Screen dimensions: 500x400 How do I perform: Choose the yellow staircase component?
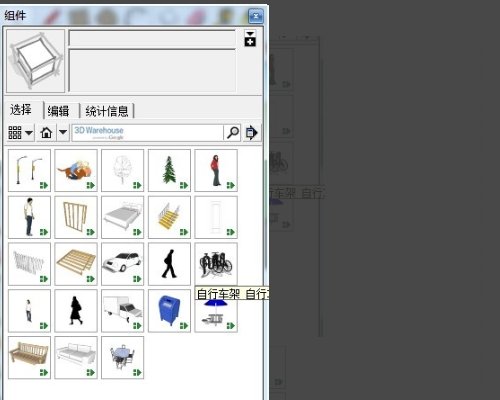(x=169, y=217)
